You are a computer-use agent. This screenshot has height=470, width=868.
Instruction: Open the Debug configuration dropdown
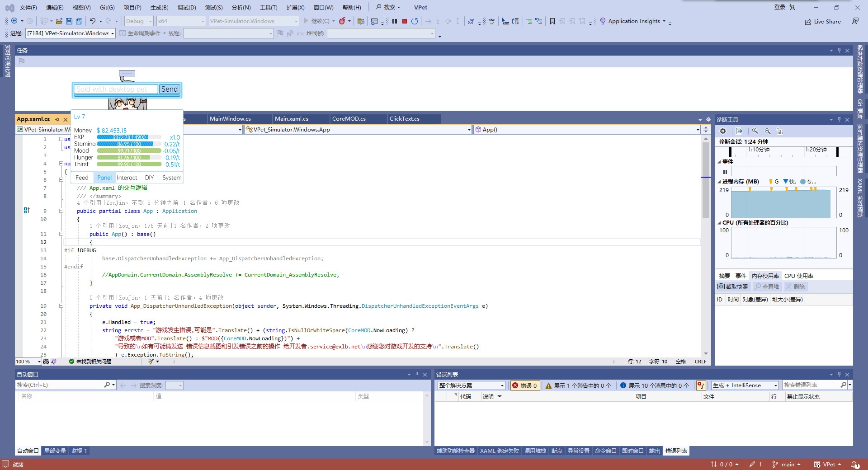(x=139, y=21)
